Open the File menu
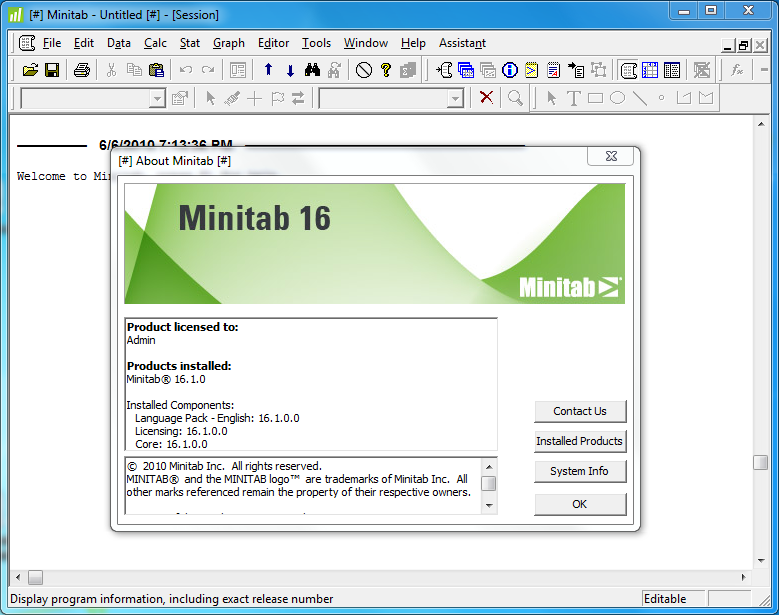 point(52,43)
